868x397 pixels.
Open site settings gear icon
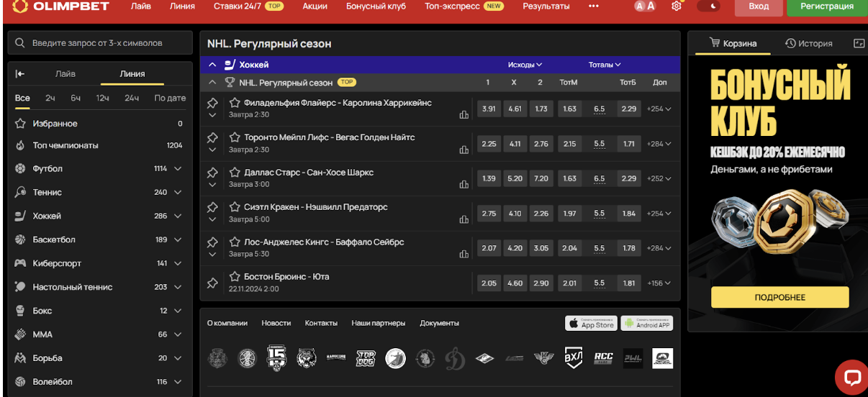(676, 6)
